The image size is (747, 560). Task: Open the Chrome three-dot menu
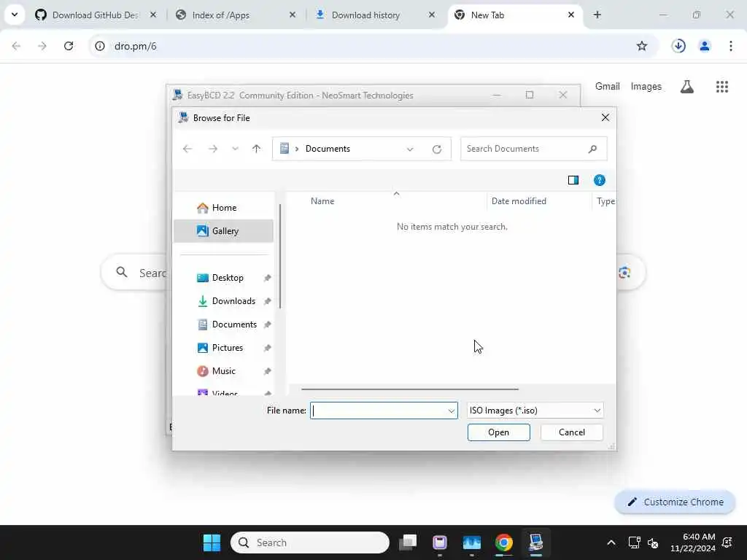click(731, 46)
